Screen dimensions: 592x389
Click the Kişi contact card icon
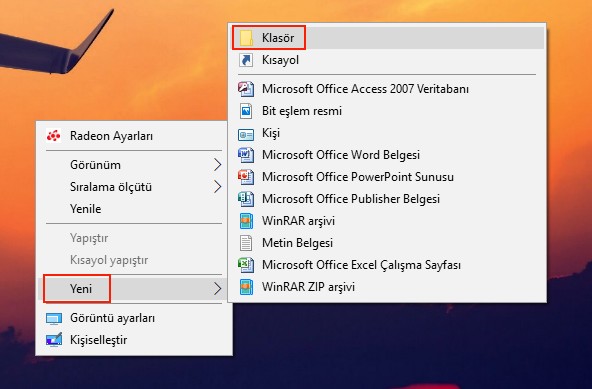(x=246, y=134)
